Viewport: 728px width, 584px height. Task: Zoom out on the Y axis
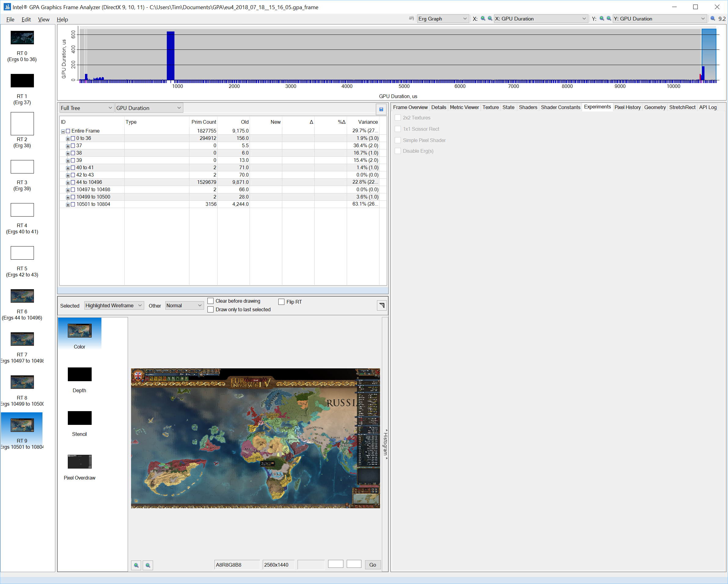[609, 19]
